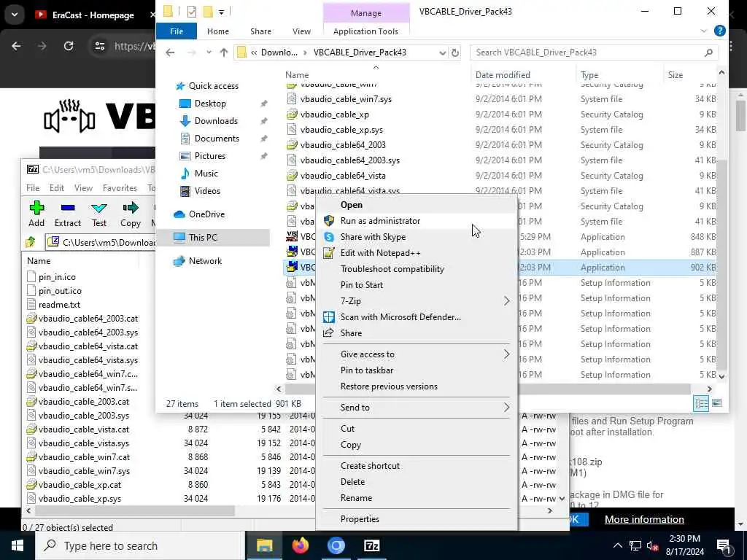Select vbaudio_cable_win7.sys in Explorer
Image resolution: width=747 pixels, height=560 pixels.
click(x=346, y=99)
